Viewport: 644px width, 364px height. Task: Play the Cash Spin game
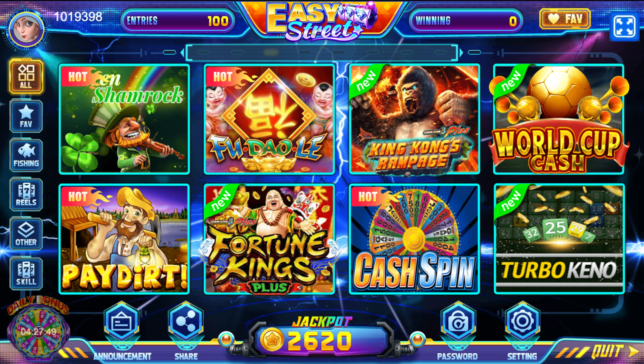coord(414,239)
